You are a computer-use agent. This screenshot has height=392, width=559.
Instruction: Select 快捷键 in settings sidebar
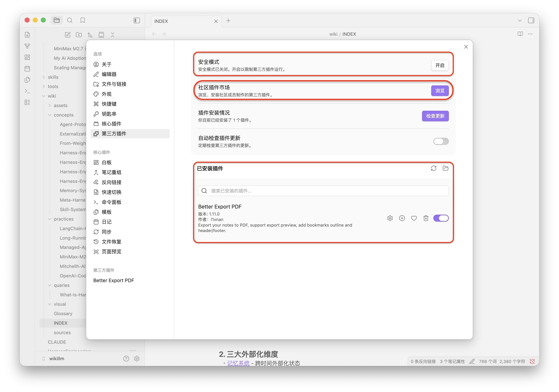point(109,104)
